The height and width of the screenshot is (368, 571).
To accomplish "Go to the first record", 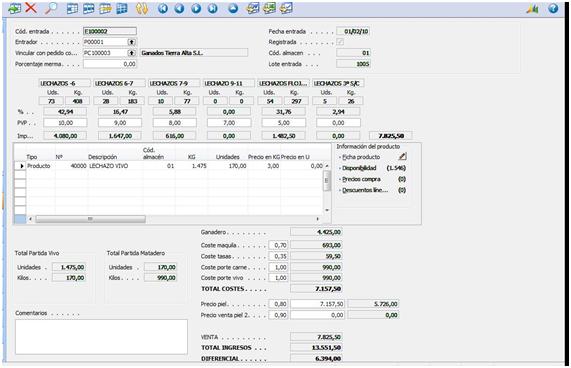I will point(163,8).
